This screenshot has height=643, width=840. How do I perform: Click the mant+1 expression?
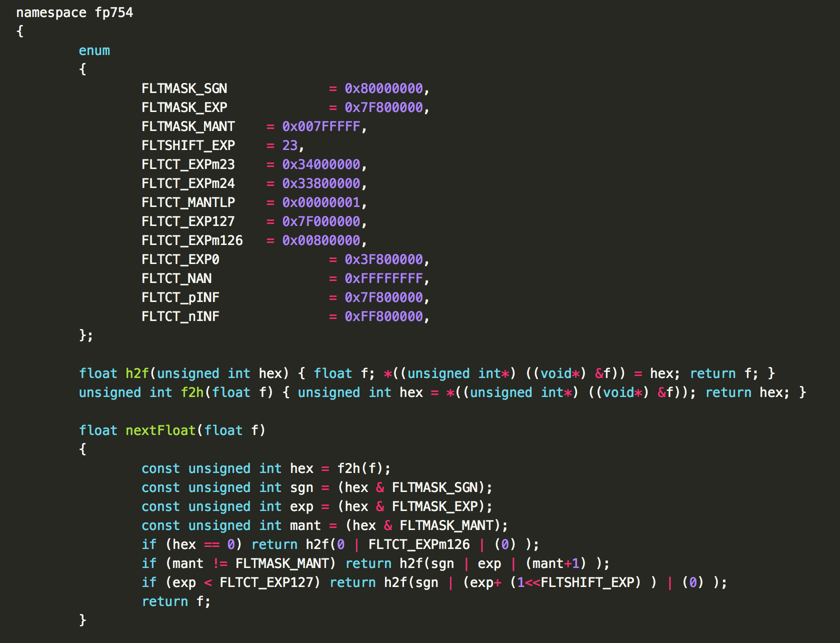(555, 563)
